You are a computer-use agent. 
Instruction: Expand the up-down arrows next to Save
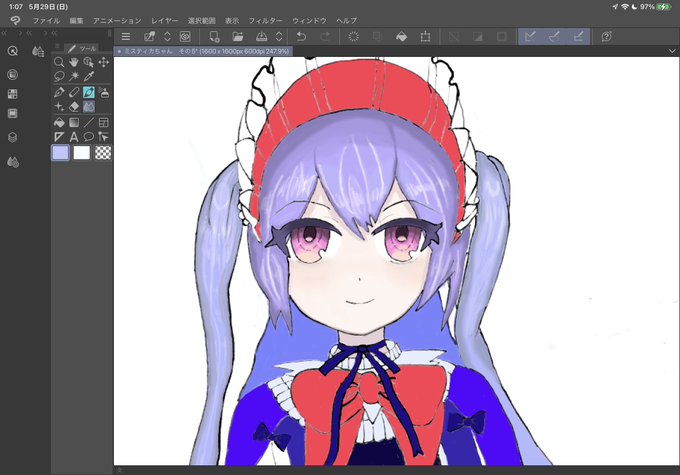click(279, 37)
